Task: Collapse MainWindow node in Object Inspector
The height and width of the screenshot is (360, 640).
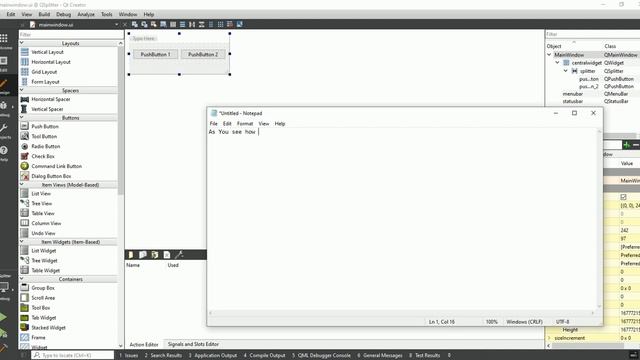Action: tap(549, 55)
